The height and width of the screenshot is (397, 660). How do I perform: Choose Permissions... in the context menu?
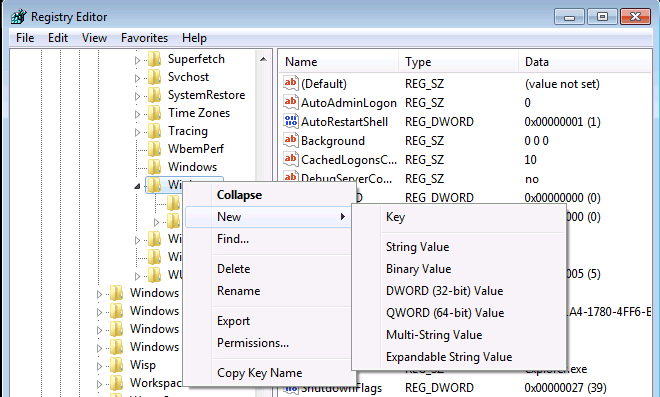[269, 343]
